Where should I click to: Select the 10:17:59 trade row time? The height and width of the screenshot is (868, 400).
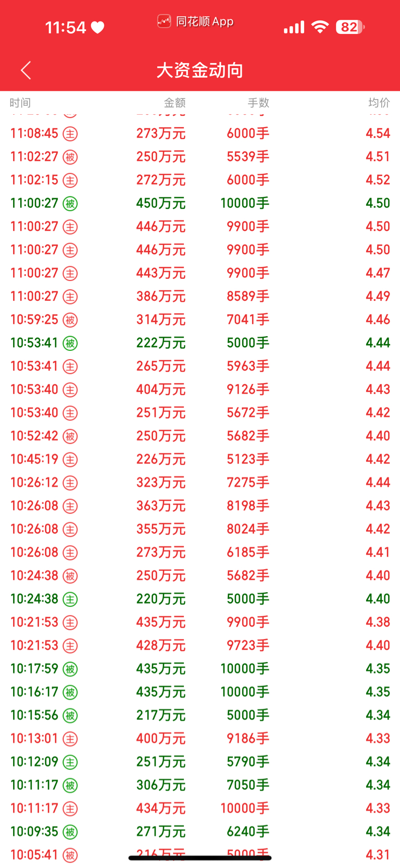click(34, 668)
